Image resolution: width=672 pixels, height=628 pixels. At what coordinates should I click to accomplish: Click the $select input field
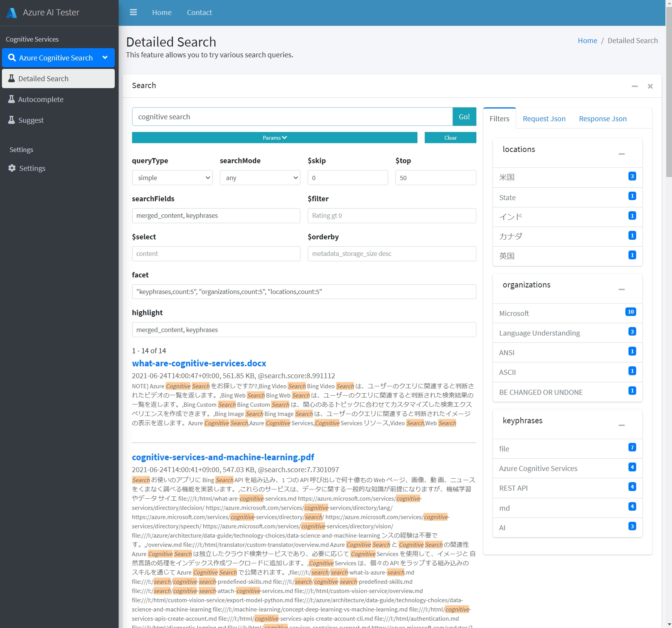pos(216,254)
